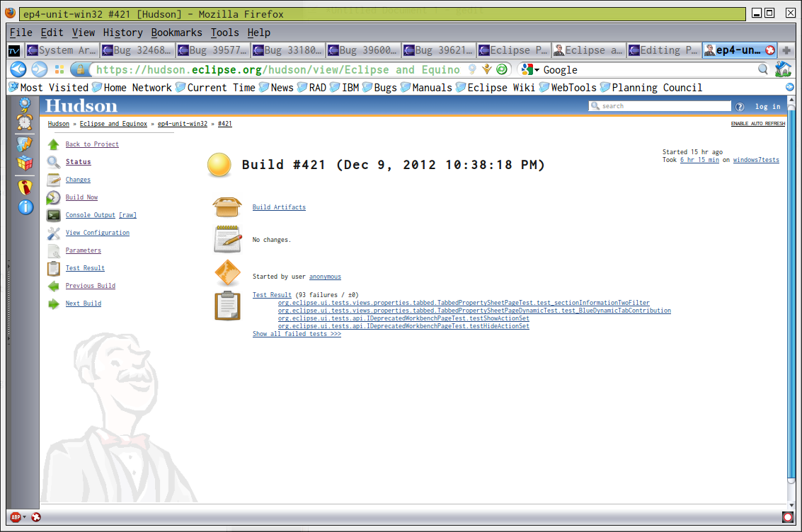Open the Planning Council bookmark

point(651,88)
